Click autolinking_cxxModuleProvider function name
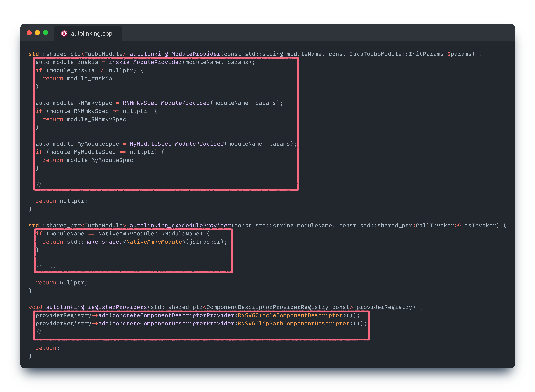Viewport: 535px width, 392px height. [x=180, y=225]
